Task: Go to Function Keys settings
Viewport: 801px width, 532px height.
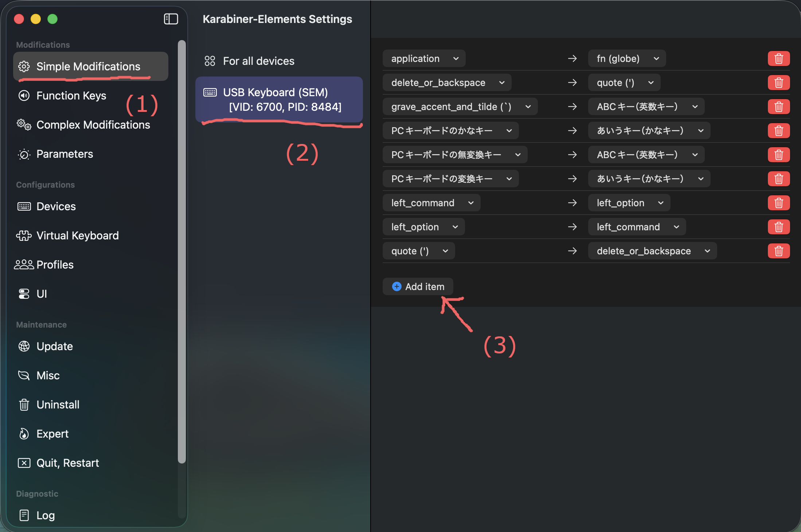Action: pos(91,95)
